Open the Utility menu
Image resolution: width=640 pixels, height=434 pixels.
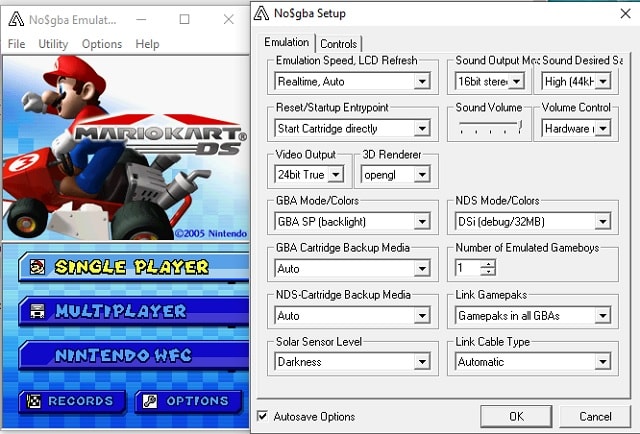[x=53, y=44]
